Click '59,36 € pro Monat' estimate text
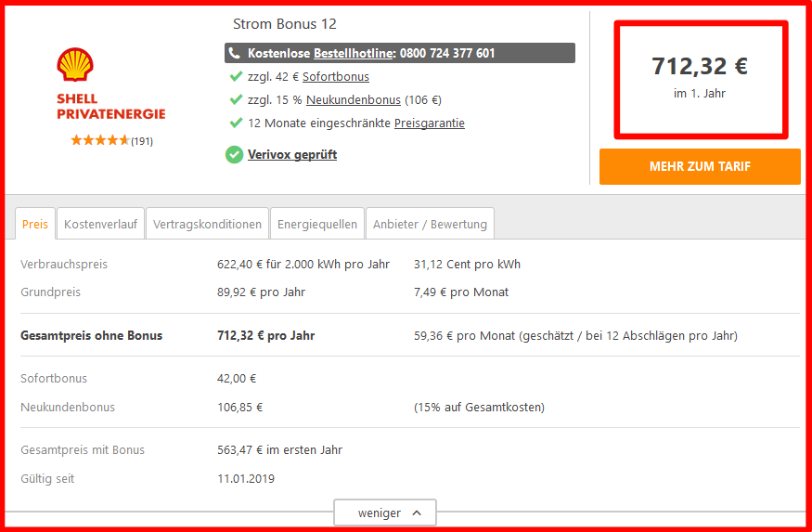 click(575, 336)
